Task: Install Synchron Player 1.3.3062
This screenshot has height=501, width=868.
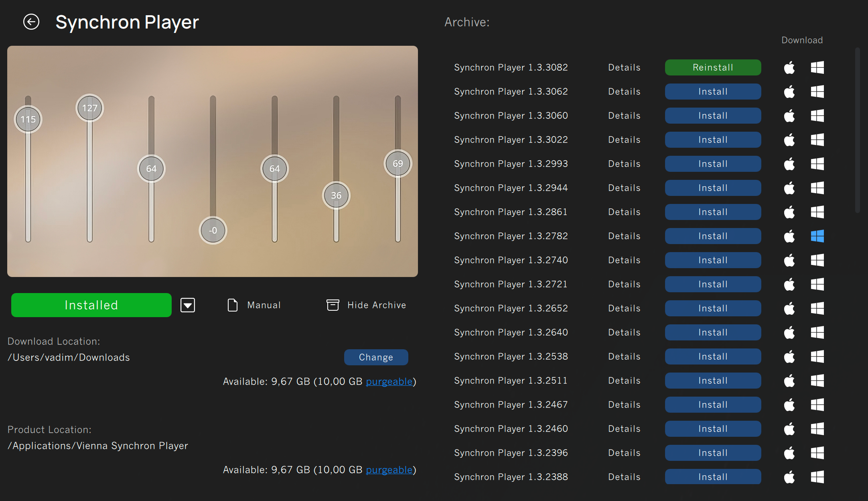Action: click(x=713, y=92)
